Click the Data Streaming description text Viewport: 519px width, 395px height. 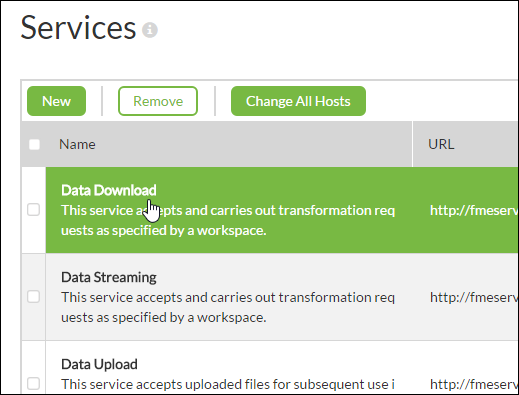[228, 307]
